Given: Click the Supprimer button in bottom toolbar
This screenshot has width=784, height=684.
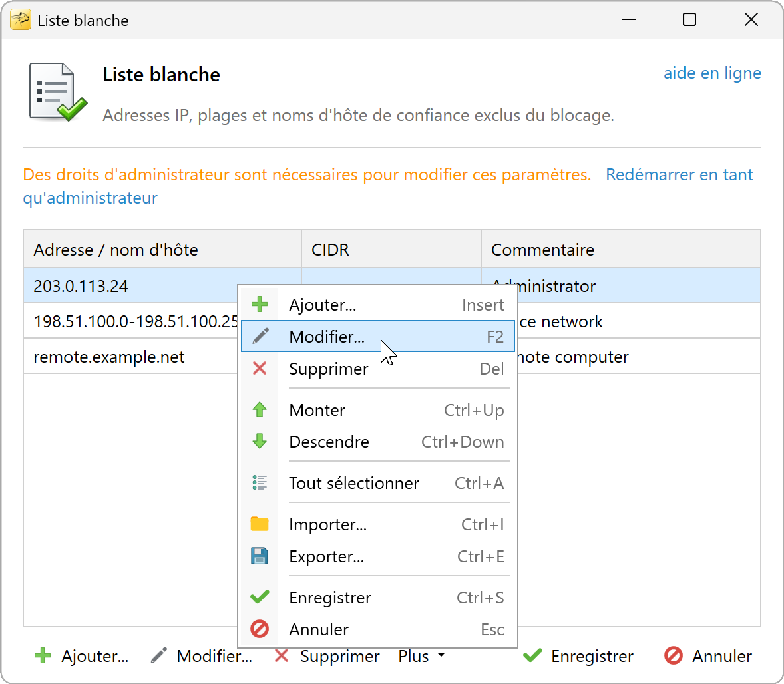Looking at the screenshot, I should click(327, 655).
